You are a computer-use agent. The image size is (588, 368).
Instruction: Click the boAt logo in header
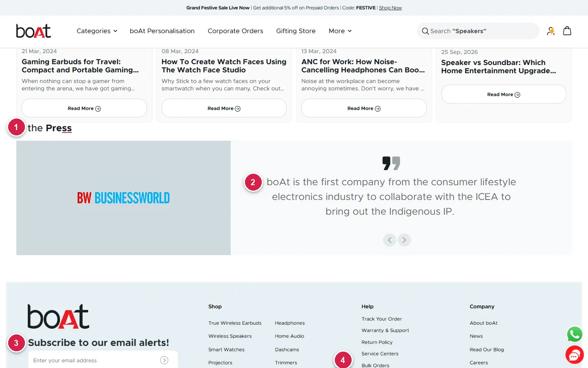[33, 31]
